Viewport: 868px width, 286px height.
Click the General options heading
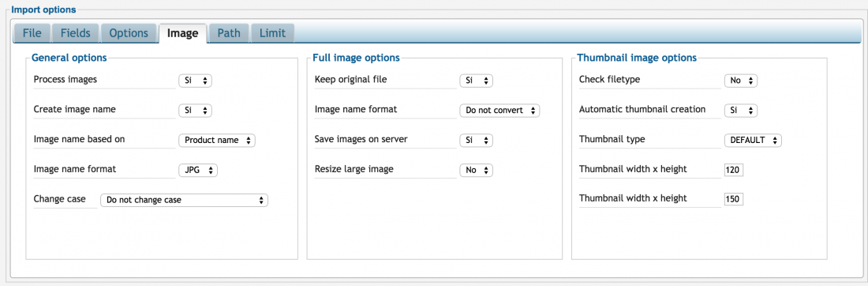click(x=69, y=57)
